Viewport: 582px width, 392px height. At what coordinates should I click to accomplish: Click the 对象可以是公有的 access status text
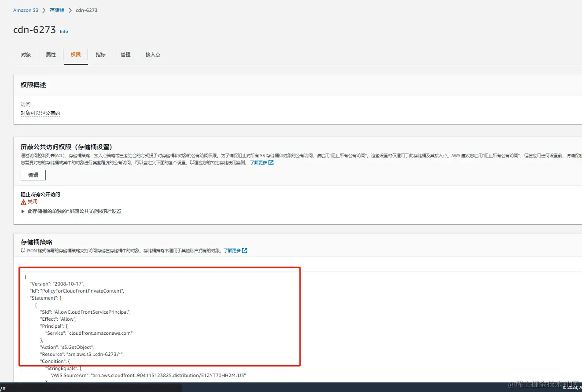(40, 114)
